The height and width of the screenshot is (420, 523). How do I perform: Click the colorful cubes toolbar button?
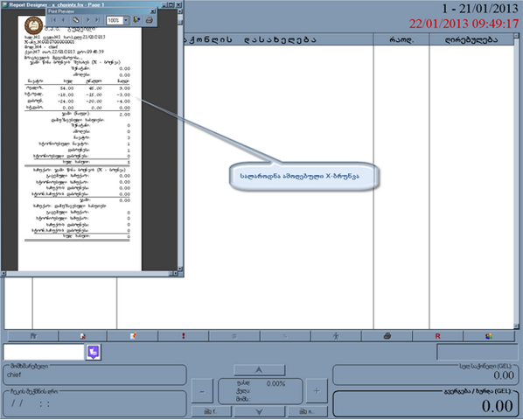tap(489, 336)
